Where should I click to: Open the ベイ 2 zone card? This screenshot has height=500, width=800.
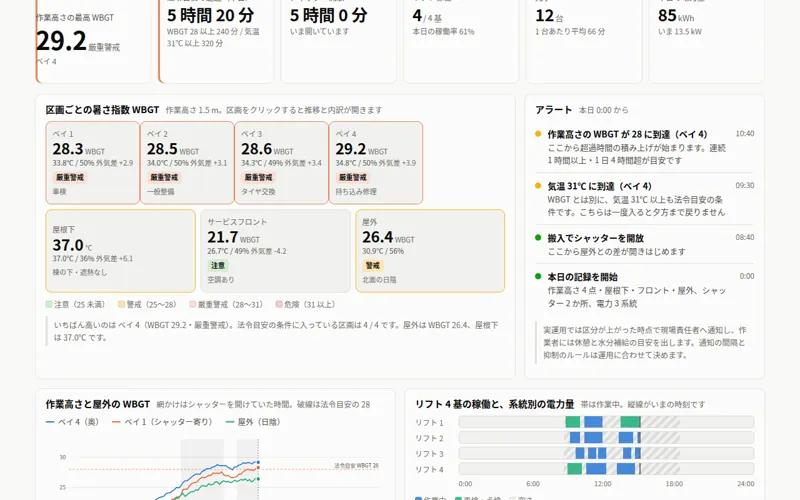(x=187, y=163)
